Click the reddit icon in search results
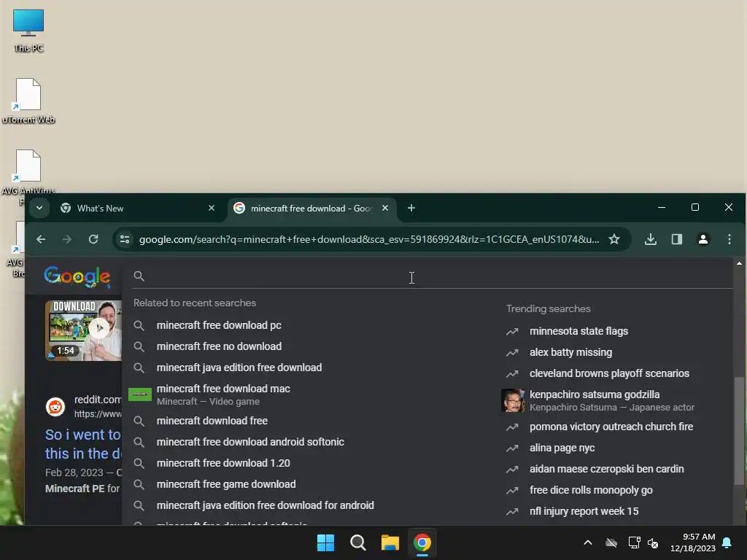 tap(55, 407)
